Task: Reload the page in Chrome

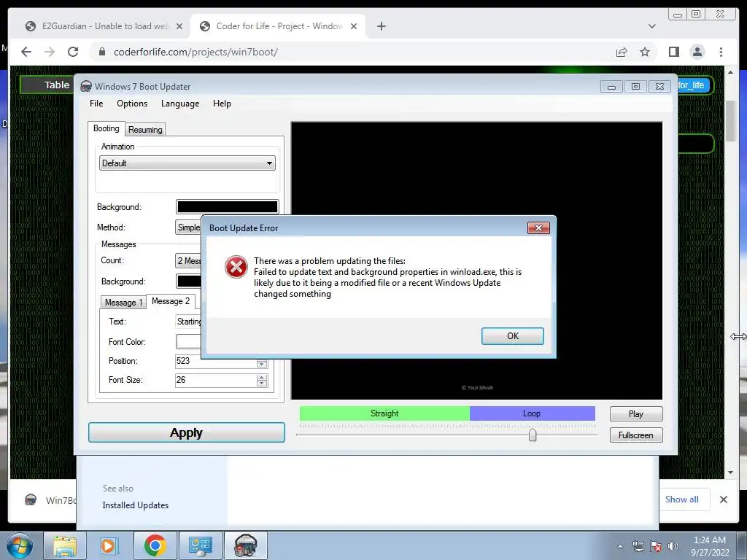Action: 73,52
